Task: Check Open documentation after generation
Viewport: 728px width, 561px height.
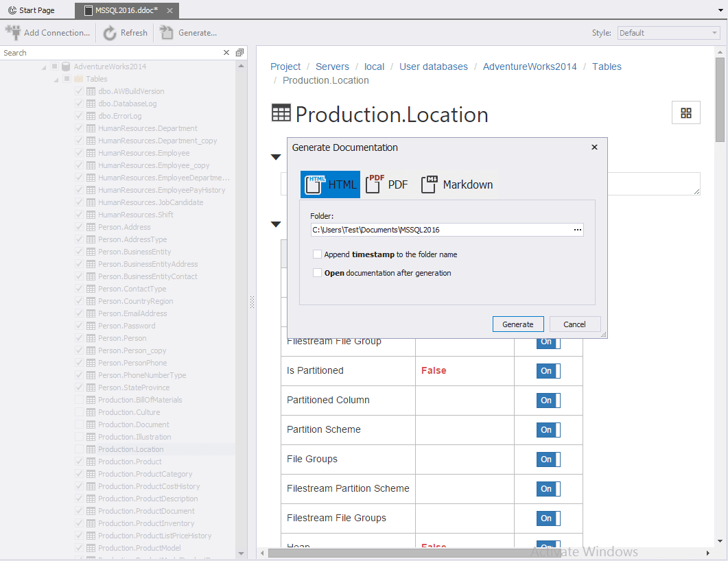Action: pos(317,273)
